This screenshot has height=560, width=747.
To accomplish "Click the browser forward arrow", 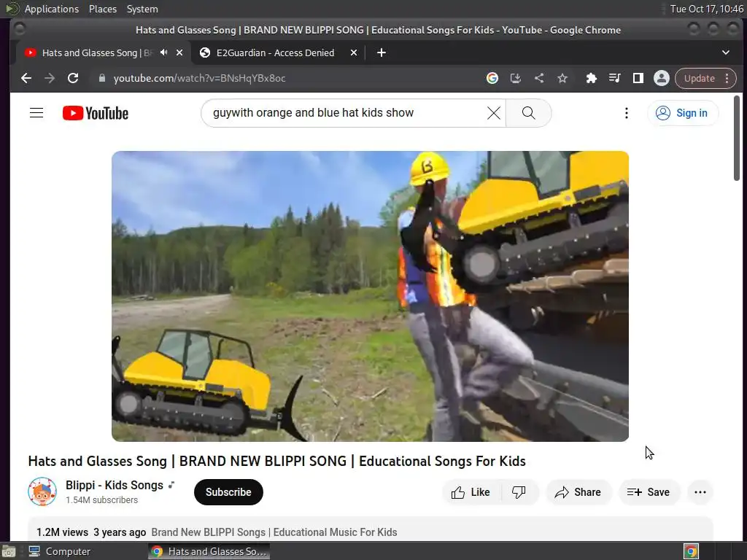I will [x=50, y=78].
